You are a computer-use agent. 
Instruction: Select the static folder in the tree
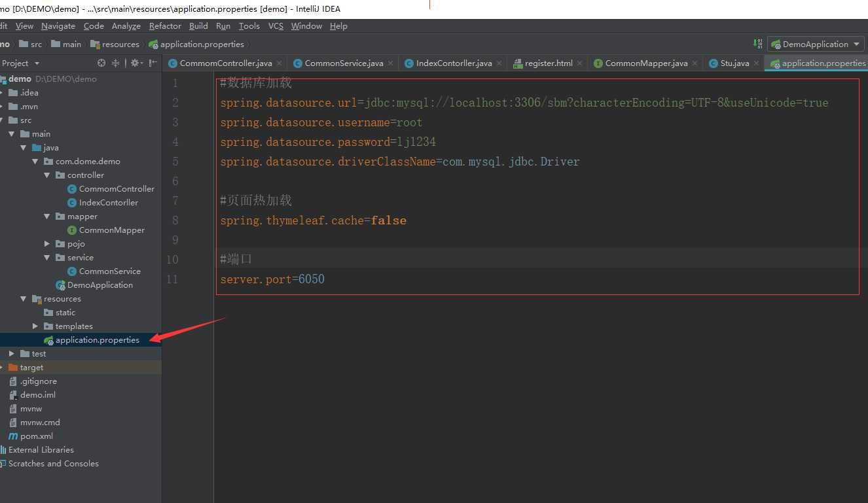point(60,313)
